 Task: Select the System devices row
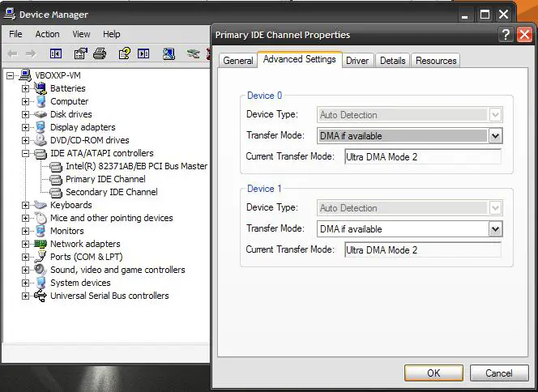tap(80, 283)
